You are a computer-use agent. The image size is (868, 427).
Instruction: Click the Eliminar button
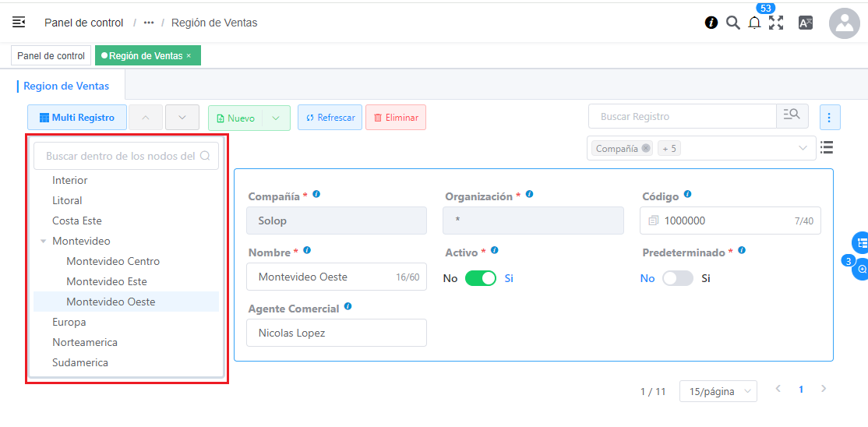point(396,118)
